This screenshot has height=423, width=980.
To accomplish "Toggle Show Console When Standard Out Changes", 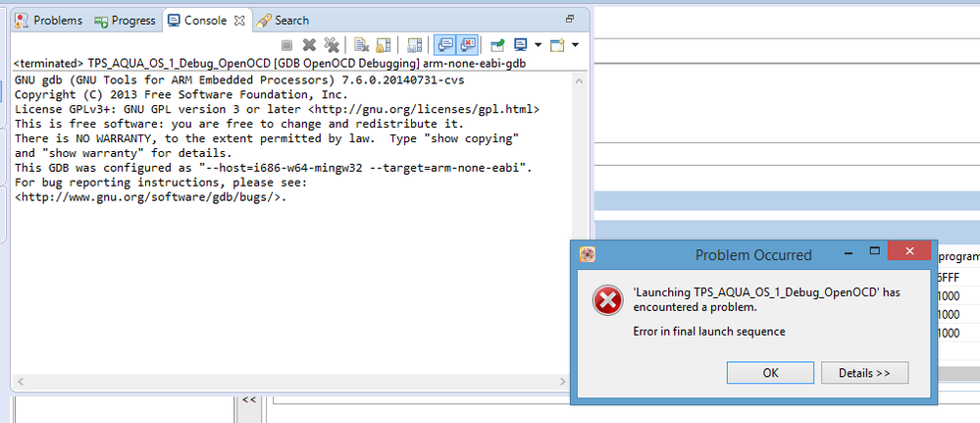I will [445, 45].
